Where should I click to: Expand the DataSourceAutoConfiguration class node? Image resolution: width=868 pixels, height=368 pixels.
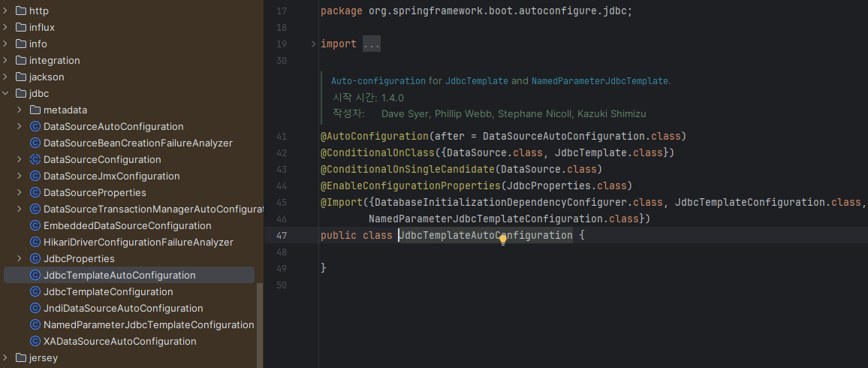(x=20, y=127)
